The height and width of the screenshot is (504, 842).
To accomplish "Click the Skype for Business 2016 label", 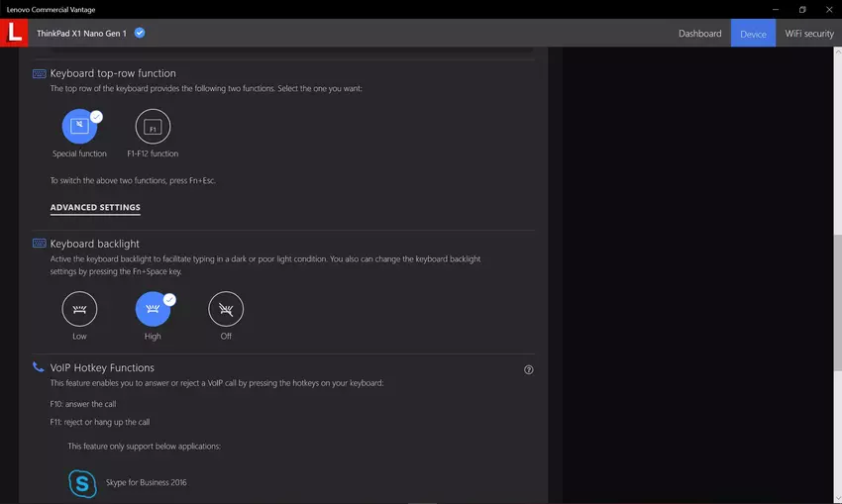I will [x=146, y=483].
